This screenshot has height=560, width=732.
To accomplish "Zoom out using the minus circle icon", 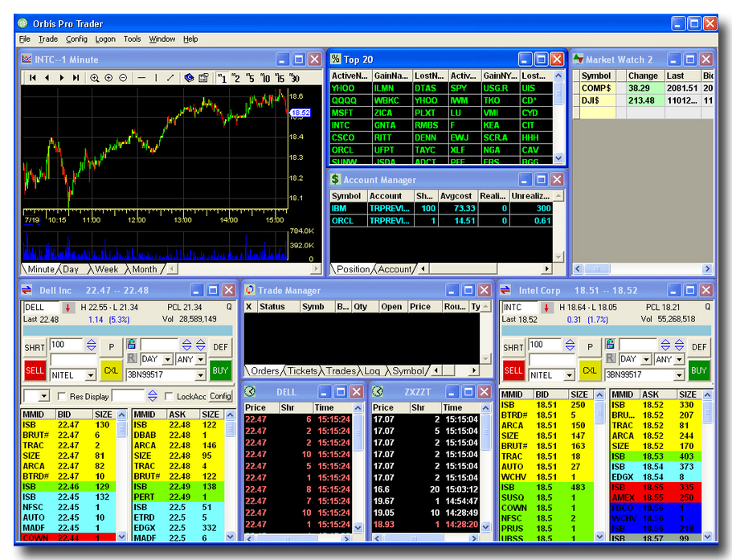I will point(123,78).
